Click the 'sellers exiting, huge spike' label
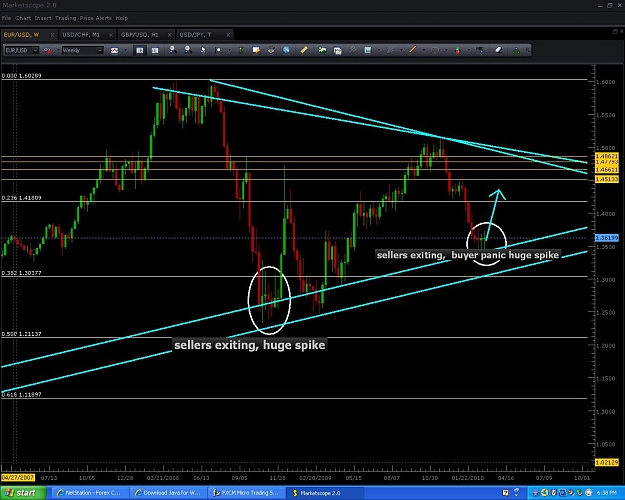Viewport: 625px width, 500px height. point(250,345)
